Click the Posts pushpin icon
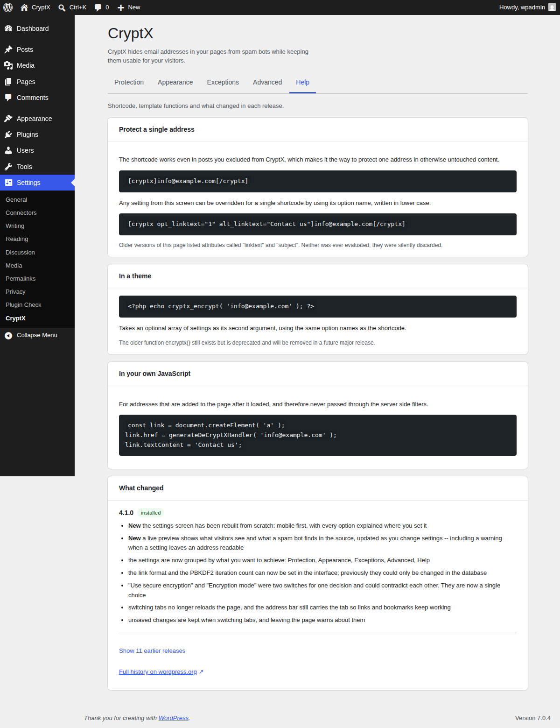Image resolution: width=560 pixels, height=728 pixels. click(8, 49)
